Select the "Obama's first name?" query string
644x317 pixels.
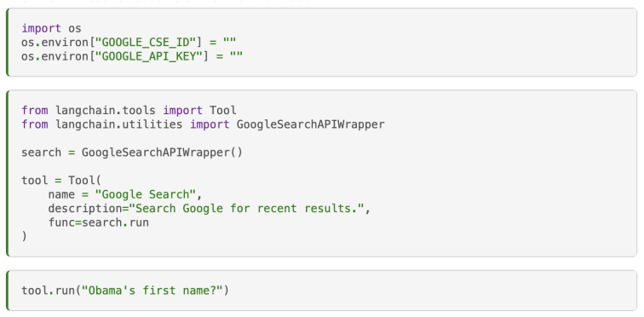tap(152, 291)
